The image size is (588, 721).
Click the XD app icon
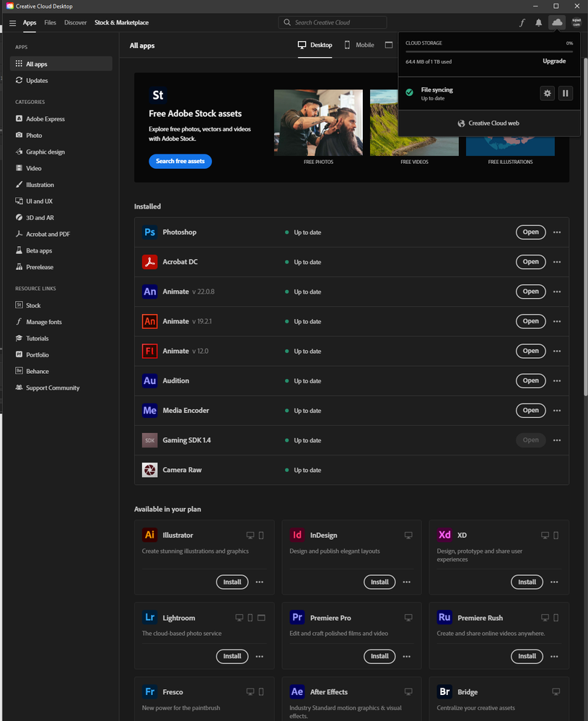pyautogui.click(x=444, y=535)
